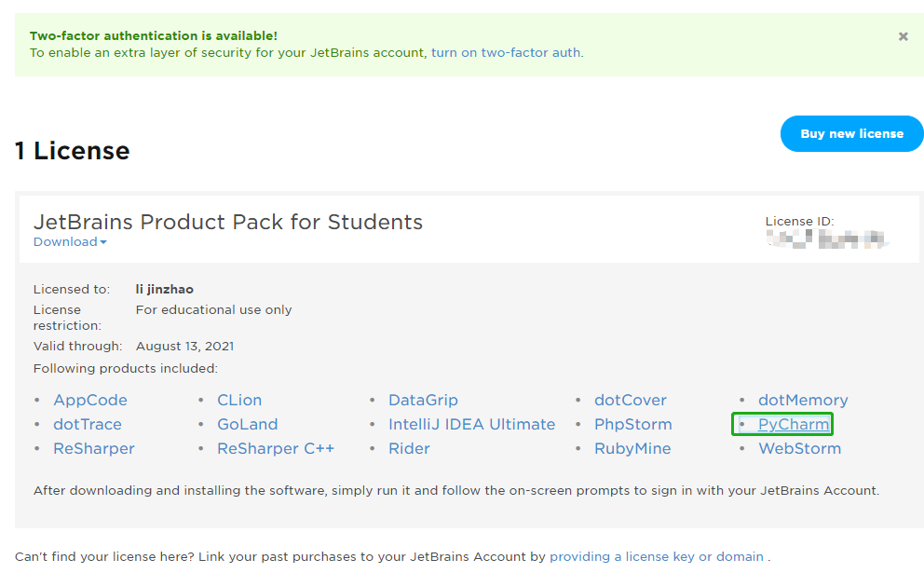Click the Licensed to label
The width and height of the screenshot is (924, 573).
click(72, 289)
